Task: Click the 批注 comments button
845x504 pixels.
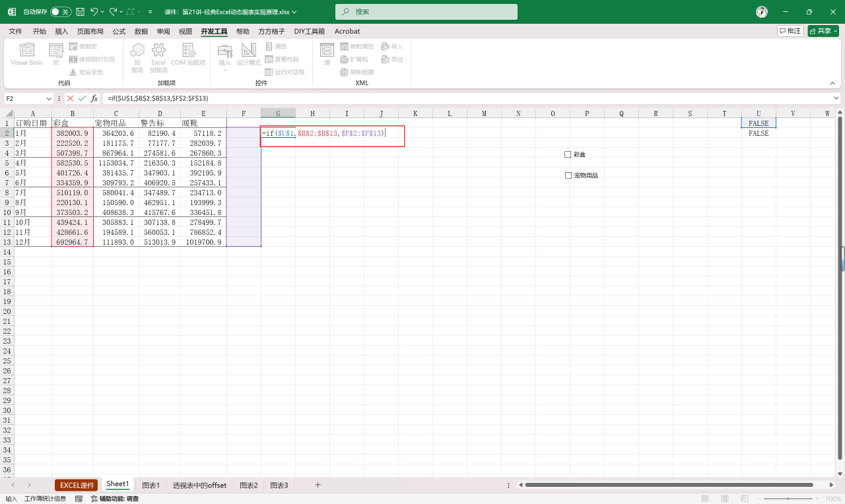Action: [790, 31]
